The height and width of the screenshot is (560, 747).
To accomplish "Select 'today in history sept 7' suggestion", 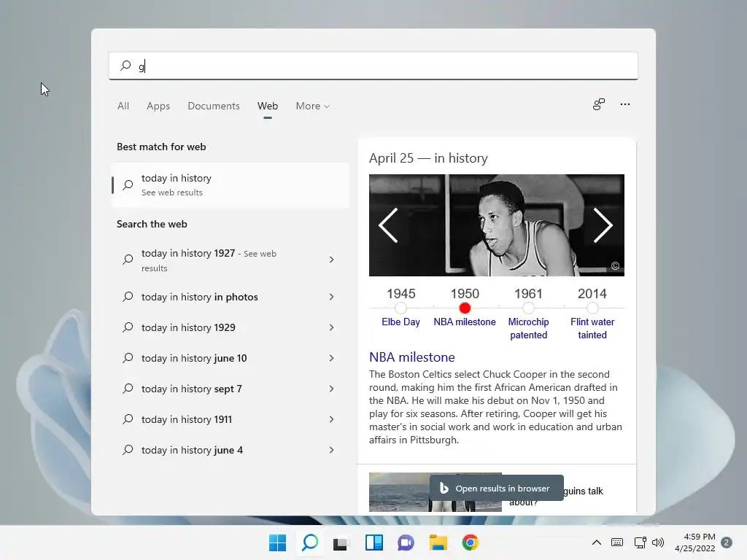I will click(230, 389).
